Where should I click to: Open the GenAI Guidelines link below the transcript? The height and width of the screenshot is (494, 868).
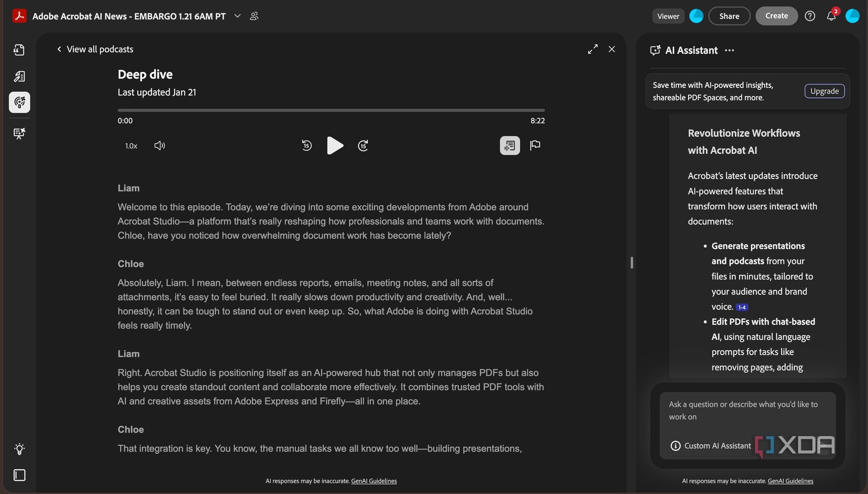click(x=374, y=480)
